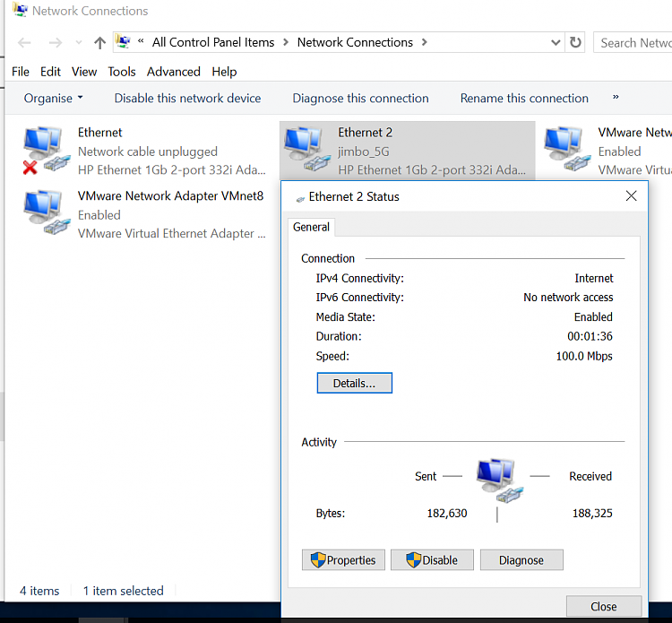Click the Network Connections window title icon
This screenshot has height=623, width=672.
tap(20, 10)
